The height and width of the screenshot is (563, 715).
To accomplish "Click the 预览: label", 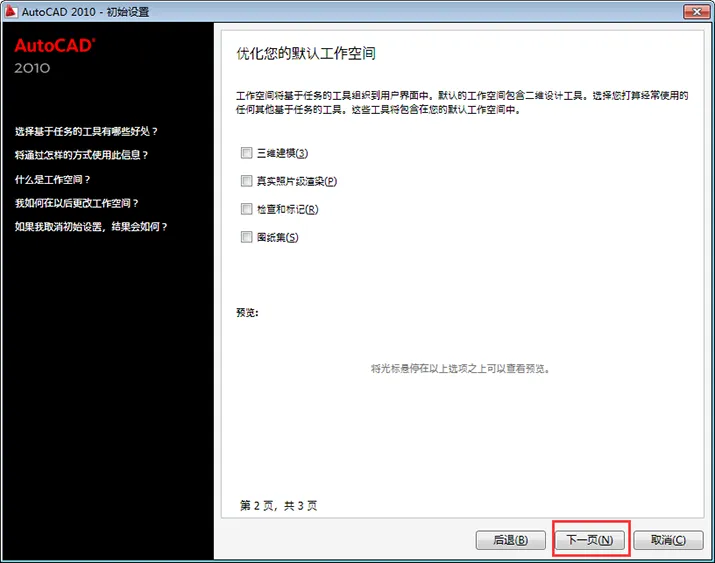I will point(247,313).
